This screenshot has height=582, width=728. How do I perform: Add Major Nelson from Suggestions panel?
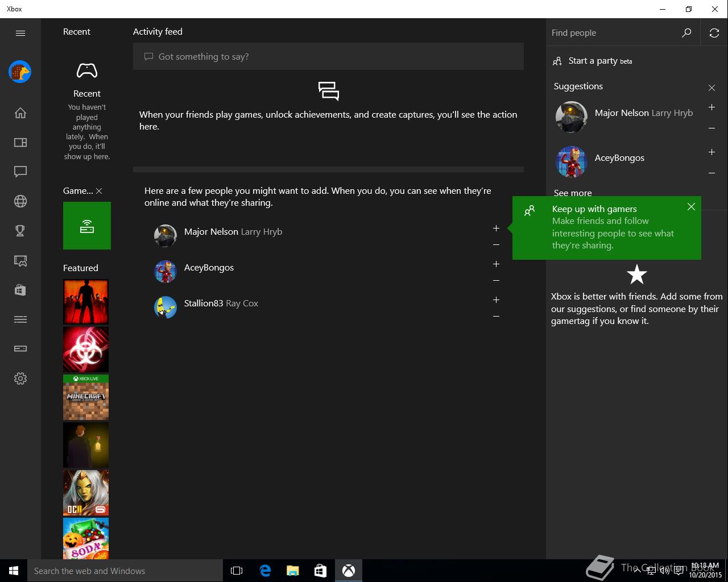712,107
